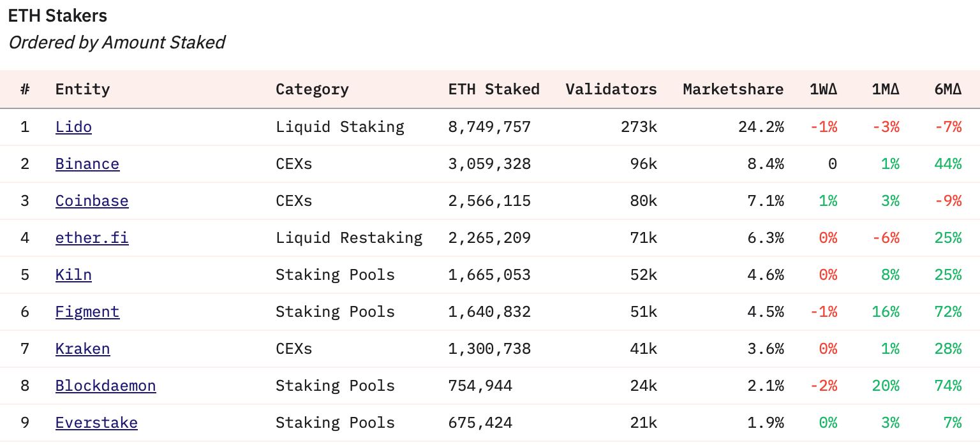The width and height of the screenshot is (980, 445).
Task: Click the 6MΔ column header
Action: [x=947, y=89]
